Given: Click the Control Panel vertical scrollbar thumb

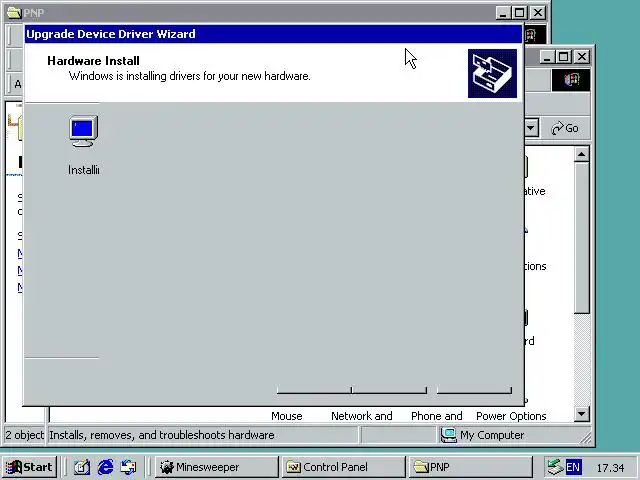Looking at the screenshot, I should pos(581,238).
